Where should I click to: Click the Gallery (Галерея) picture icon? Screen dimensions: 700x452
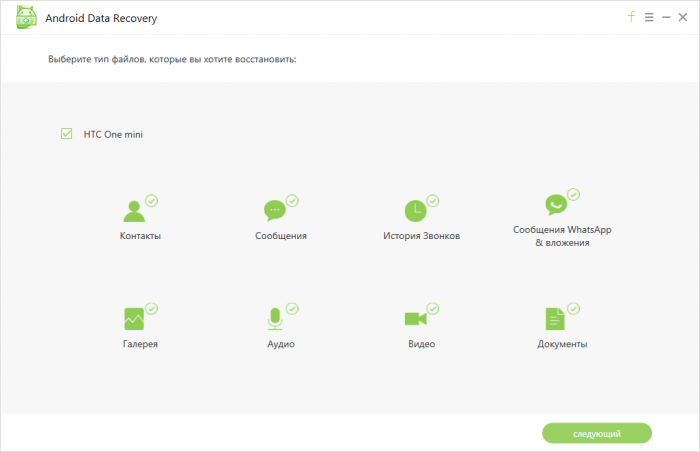pos(134,319)
